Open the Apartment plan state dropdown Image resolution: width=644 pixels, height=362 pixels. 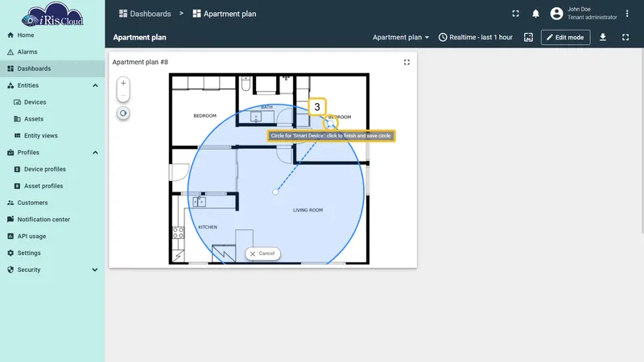pyautogui.click(x=401, y=37)
